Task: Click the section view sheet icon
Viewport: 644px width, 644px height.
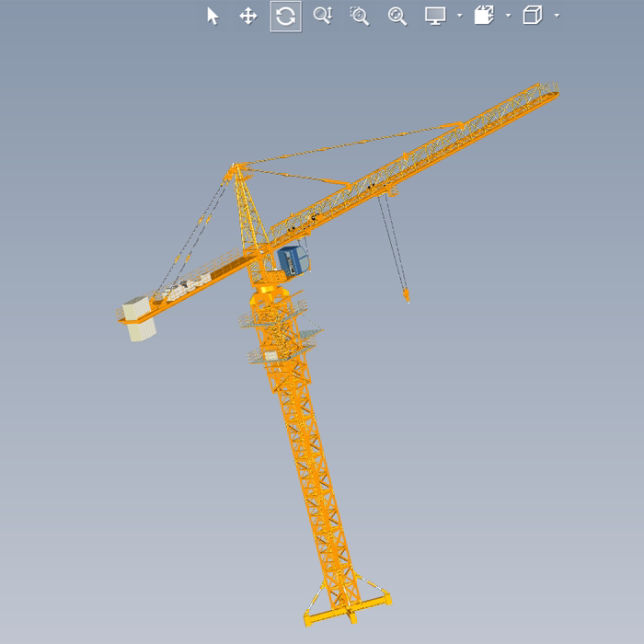Action: point(484,16)
